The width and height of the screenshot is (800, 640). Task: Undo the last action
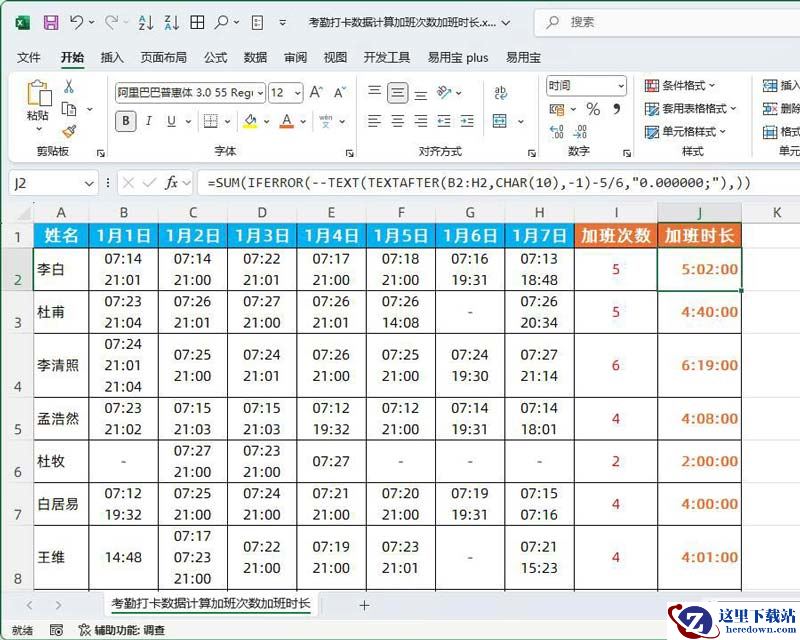77,22
